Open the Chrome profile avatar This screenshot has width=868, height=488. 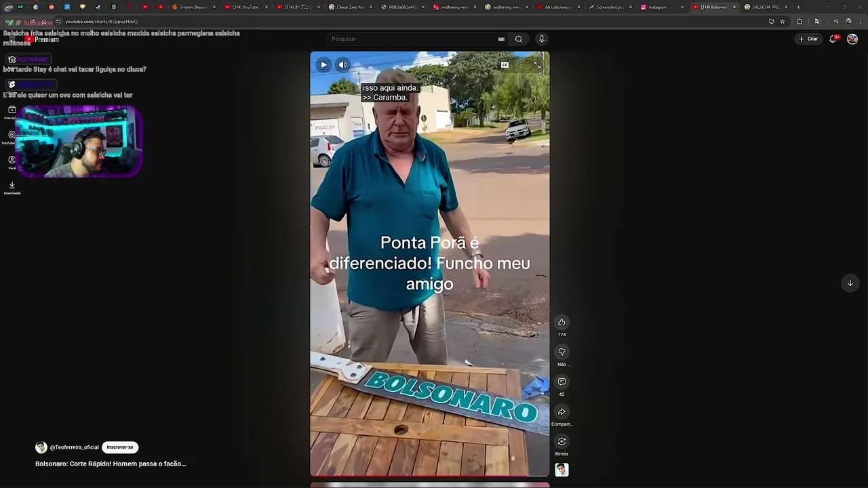pyautogui.click(x=848, y=22)
